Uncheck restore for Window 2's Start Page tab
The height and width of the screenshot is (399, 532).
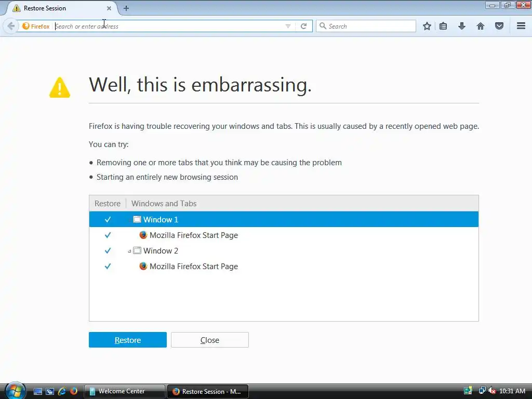coord(108,267)
